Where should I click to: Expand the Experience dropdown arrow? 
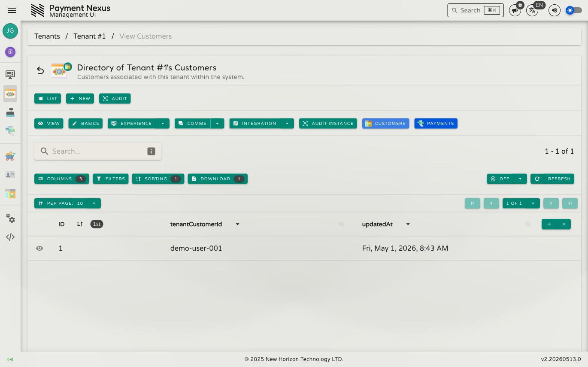coord(162,123)
